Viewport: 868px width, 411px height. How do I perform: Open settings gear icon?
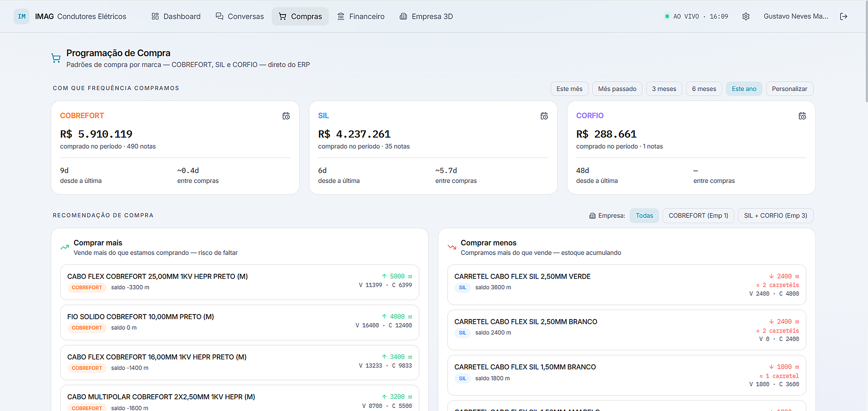pos(746,16)
